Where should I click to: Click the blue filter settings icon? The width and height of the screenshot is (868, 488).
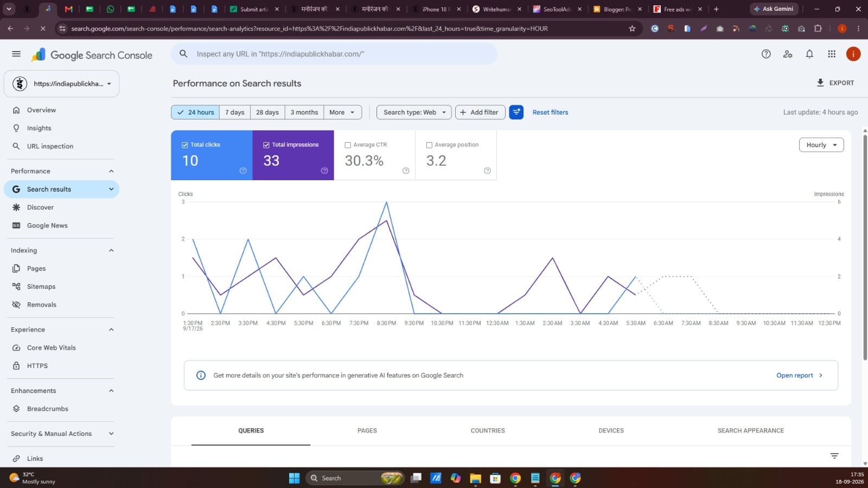(516, 112)
